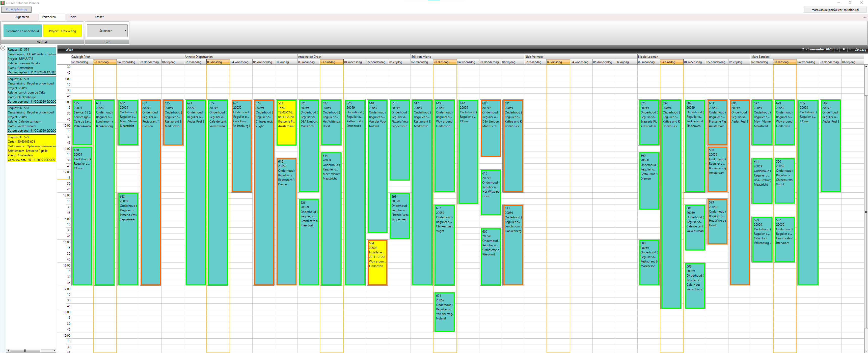The image size is (868, 353).
Task: Select Antoine de Groot resource header
Action: pos(354,56)
